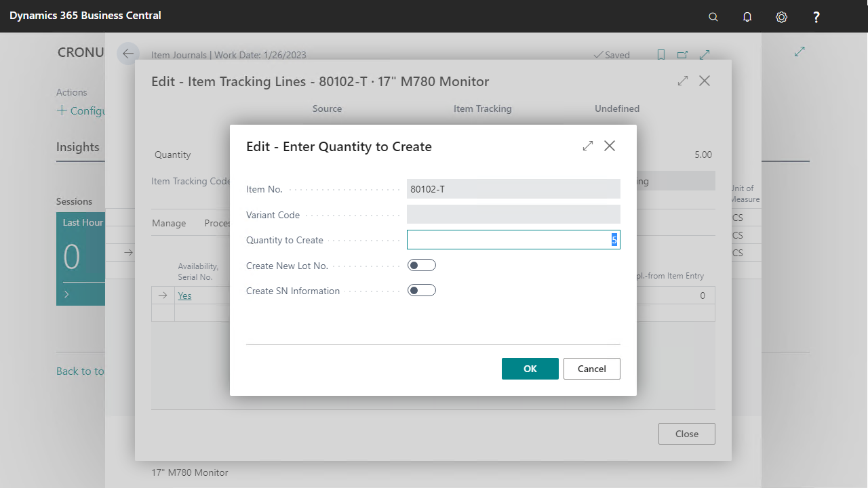Click the Item Tracking column header
This screenshot has height=488, width=868.
click(x=483, y=108)
